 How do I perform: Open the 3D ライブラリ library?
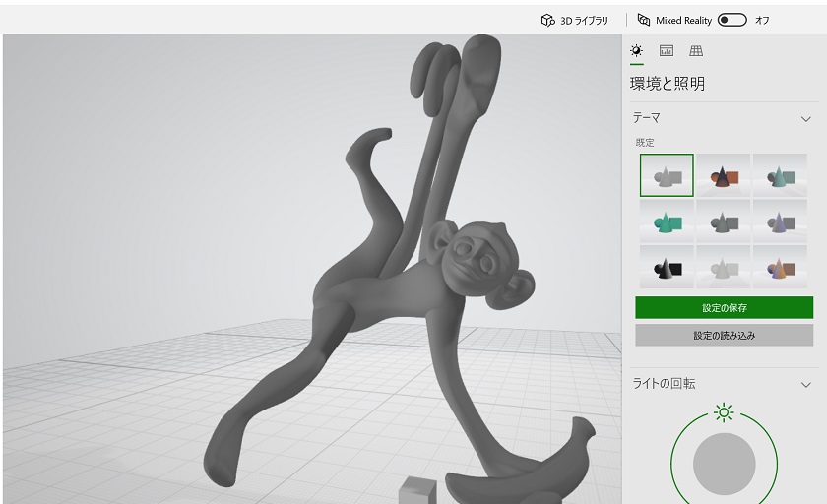pos(575,20)
